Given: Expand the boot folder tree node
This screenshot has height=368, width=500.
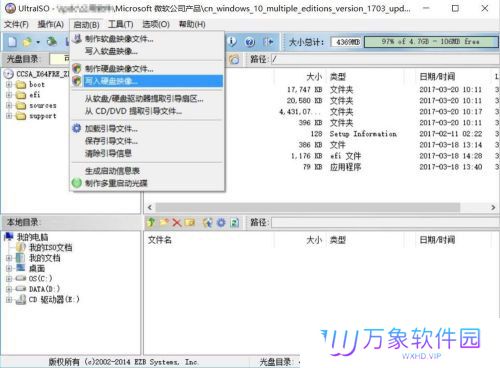Looking at the screenshot, I should [9, 85].
